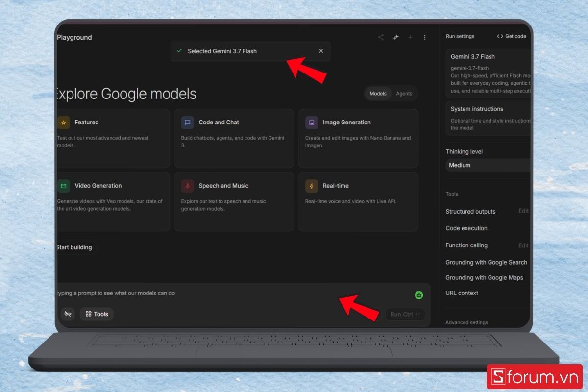Click the green robot icon in prompt box
The width and height of the screenshot is (588, 392).
click(x=419, y=294)
